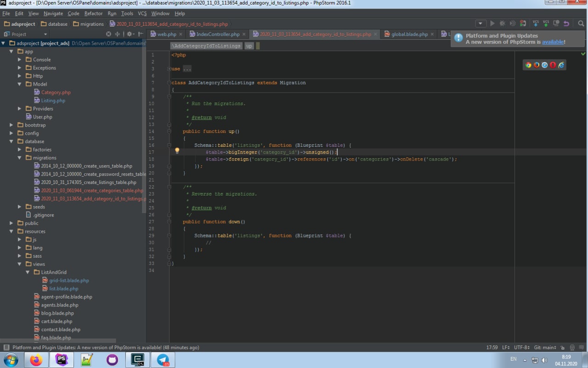Image resolution: width=588 pixels, height=368 pixels.
Task: Click the VCS Update Project icon
Action: pos(536,23)
